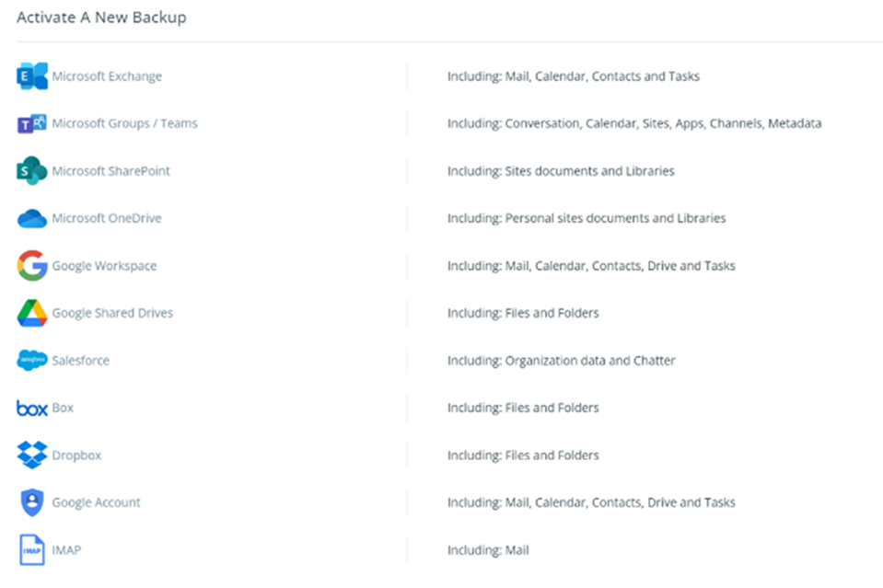
Task: Click the Google Account shield icon
Action: (x=32, y=502)
